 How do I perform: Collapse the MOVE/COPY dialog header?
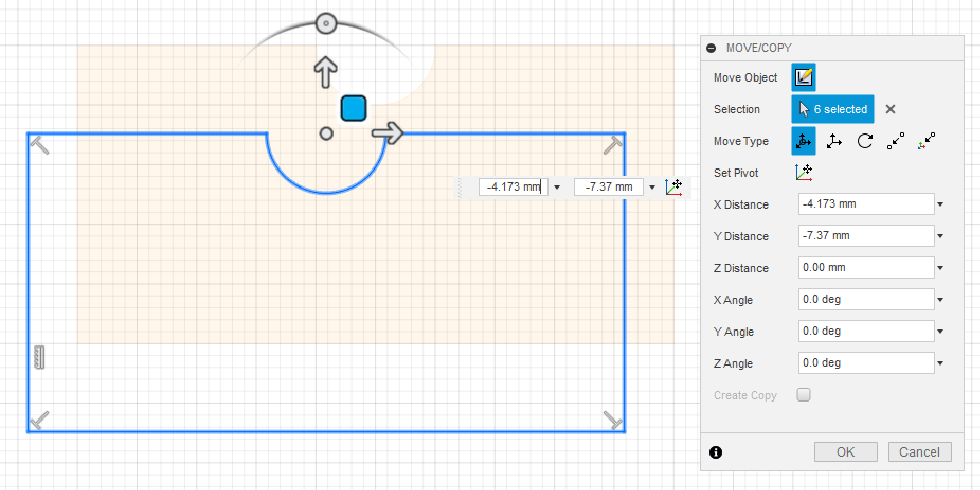(712, 48)
